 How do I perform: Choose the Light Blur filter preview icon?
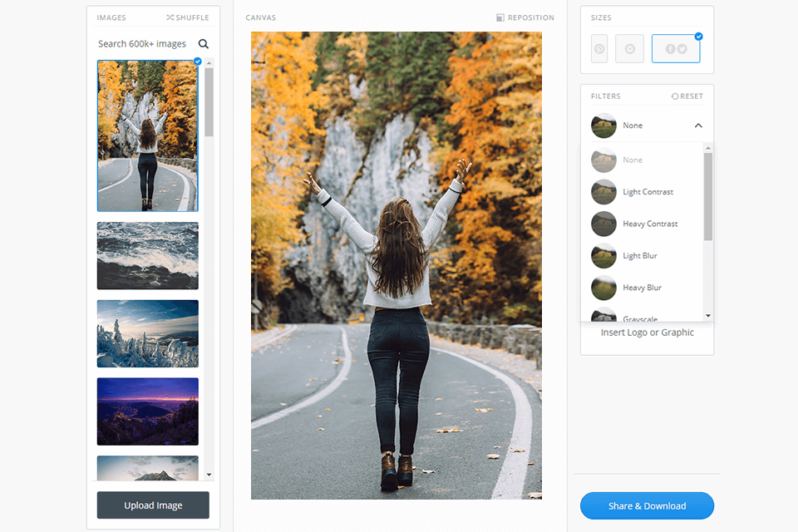click(x=603, y=256)
